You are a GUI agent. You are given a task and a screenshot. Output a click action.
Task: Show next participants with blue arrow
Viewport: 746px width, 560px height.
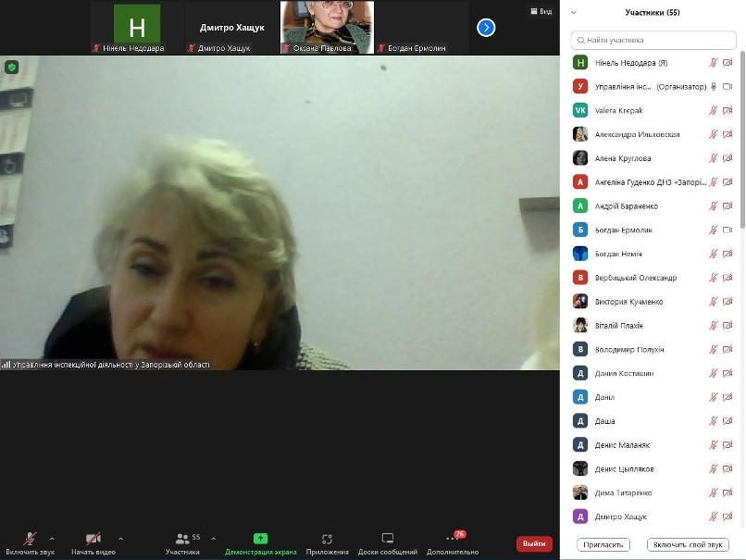pos(486,28)
